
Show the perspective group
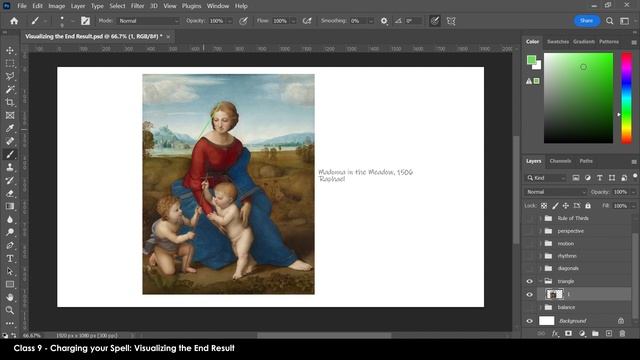coord(529,231)
